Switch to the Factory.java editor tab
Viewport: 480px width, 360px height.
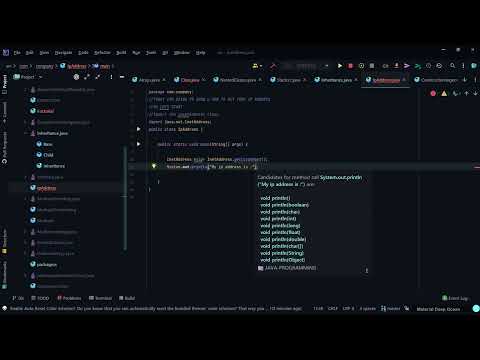pyautogui.click(x=288, y=80)
